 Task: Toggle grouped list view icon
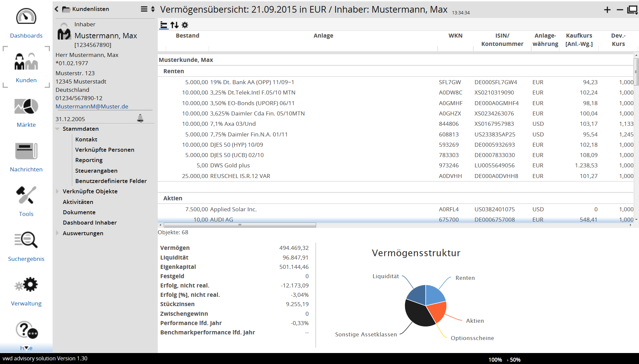tap(164, 25)
